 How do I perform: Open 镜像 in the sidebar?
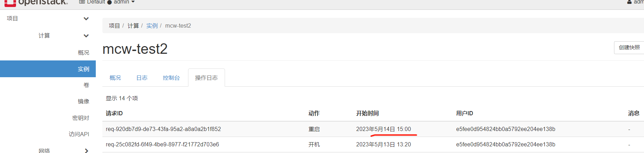click(x=83, y=101)
